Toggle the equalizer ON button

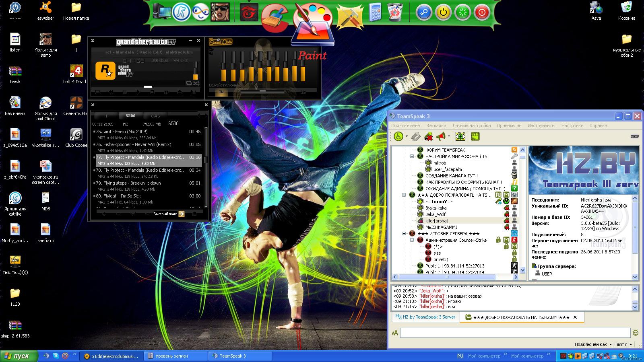click(x=221, y=92)
